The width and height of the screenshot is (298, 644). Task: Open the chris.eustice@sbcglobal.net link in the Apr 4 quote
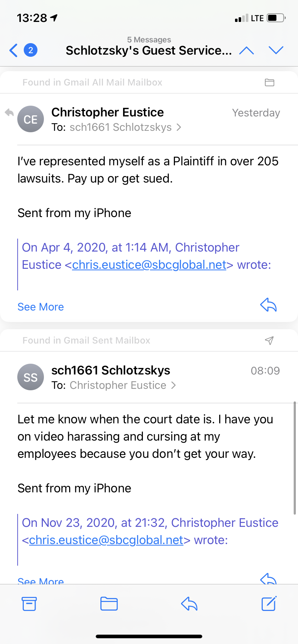tap(149, 265)
